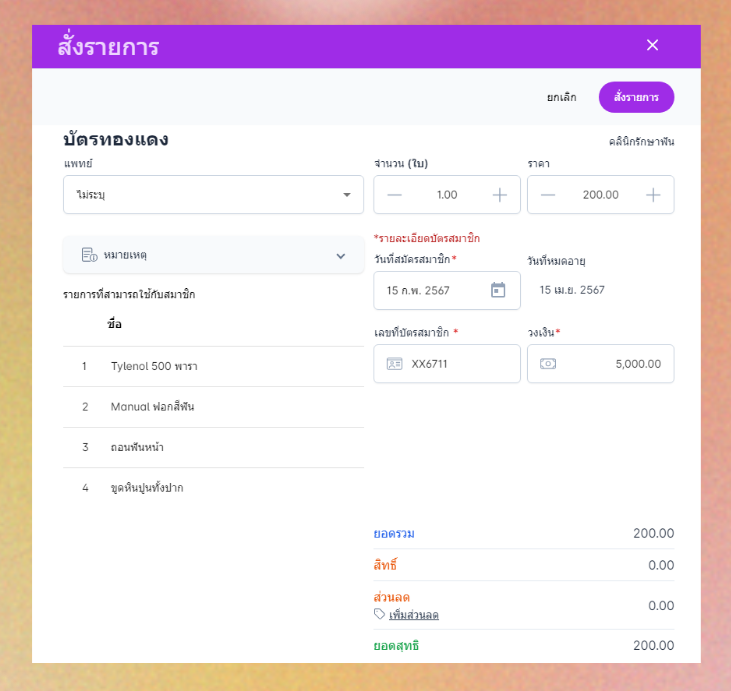Click expiry date text 15 เม.ย. 2567
The width and height of the screenshot is (731, 691).
[572, 290]
